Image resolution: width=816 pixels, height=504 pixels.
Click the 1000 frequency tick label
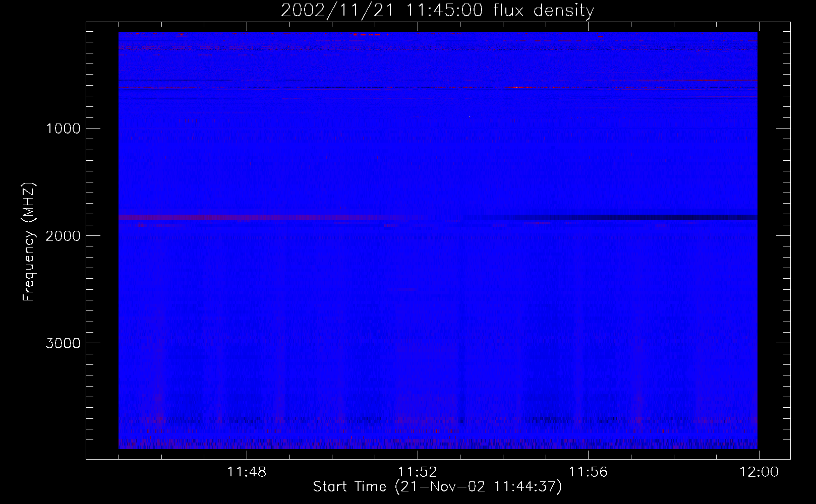tap(63, 128)
